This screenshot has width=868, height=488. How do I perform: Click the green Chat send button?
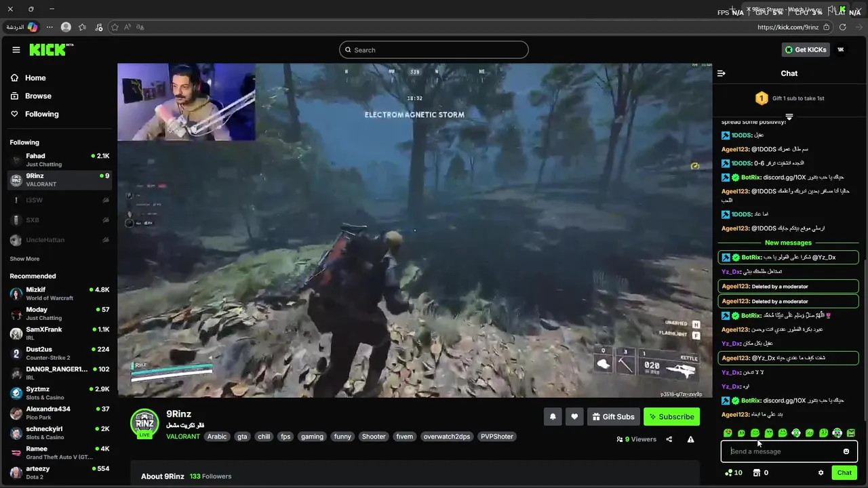[844, 472]
